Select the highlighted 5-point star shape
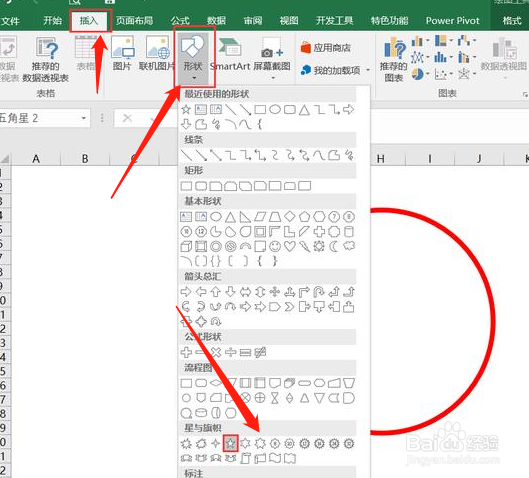The width and height of the screenshot is (529, 478). [230, 443]
